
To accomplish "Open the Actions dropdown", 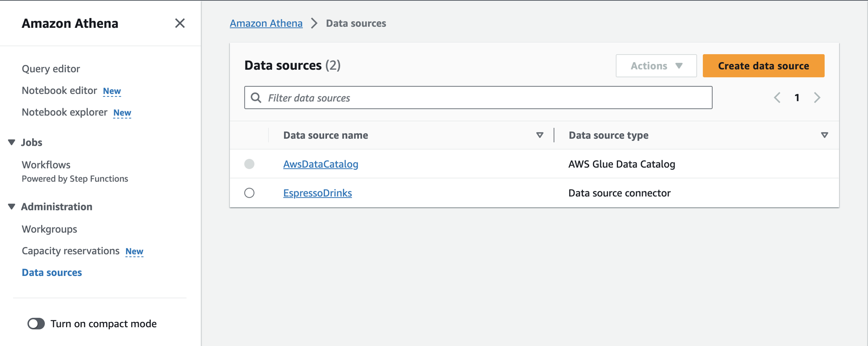I will (656, 66).
